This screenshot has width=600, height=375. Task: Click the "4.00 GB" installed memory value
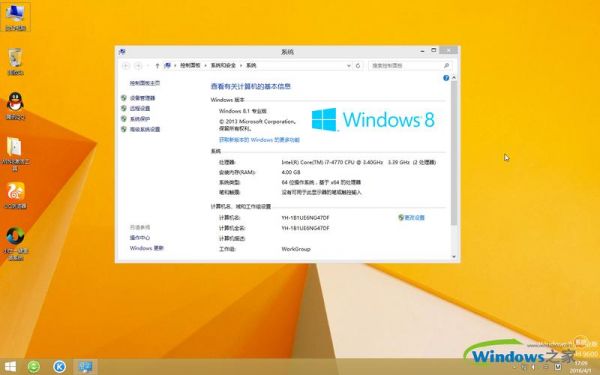pos(291,172)
